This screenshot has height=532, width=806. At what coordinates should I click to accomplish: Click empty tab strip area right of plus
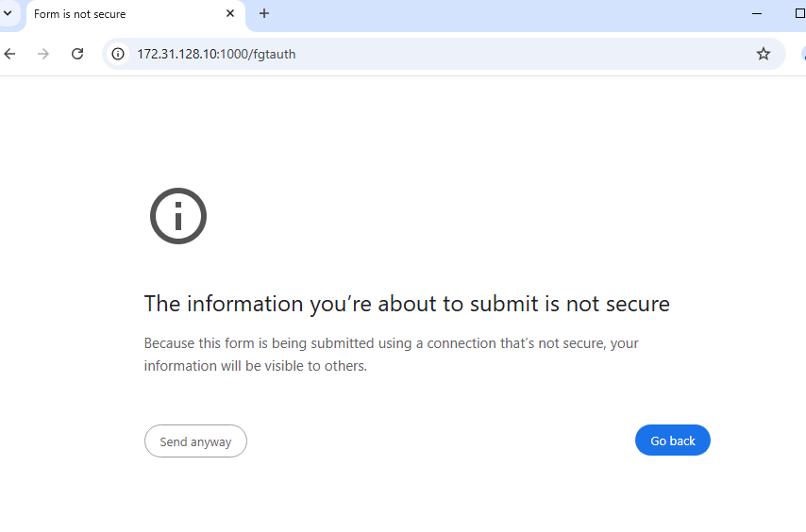click(x=510, y=13)
